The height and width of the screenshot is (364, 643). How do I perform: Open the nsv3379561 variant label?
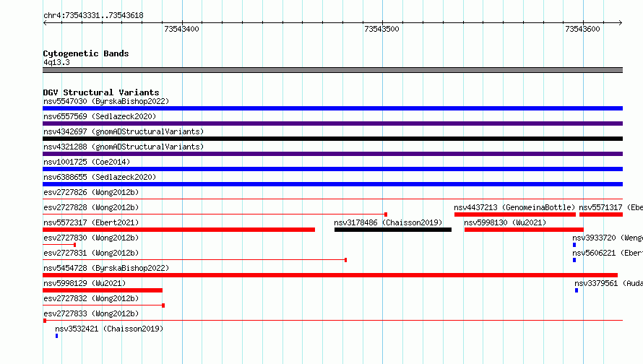[x=608, y=283]
